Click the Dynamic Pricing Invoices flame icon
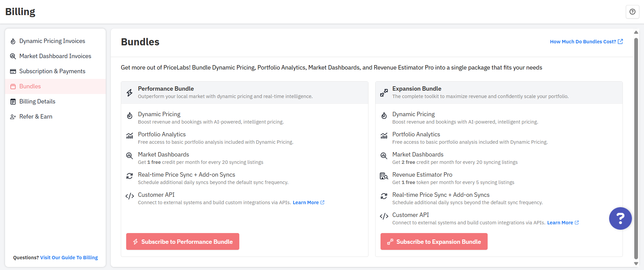This screenshot has height=270, width=644. pyautogui.click(x=13, y=41)
